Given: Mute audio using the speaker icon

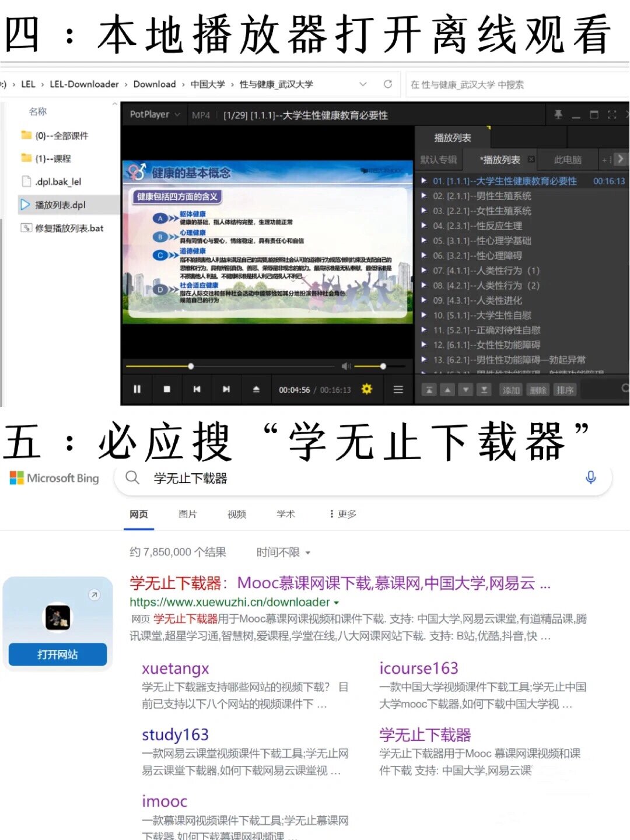Looking at the screenshot, I should [346, 366].
